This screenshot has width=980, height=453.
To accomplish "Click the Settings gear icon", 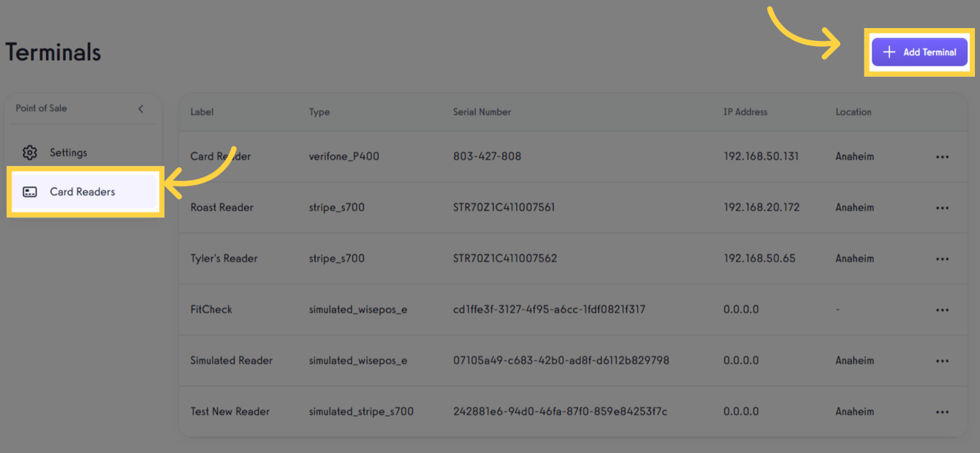I will pyautogui.click(x=29, y=152).
